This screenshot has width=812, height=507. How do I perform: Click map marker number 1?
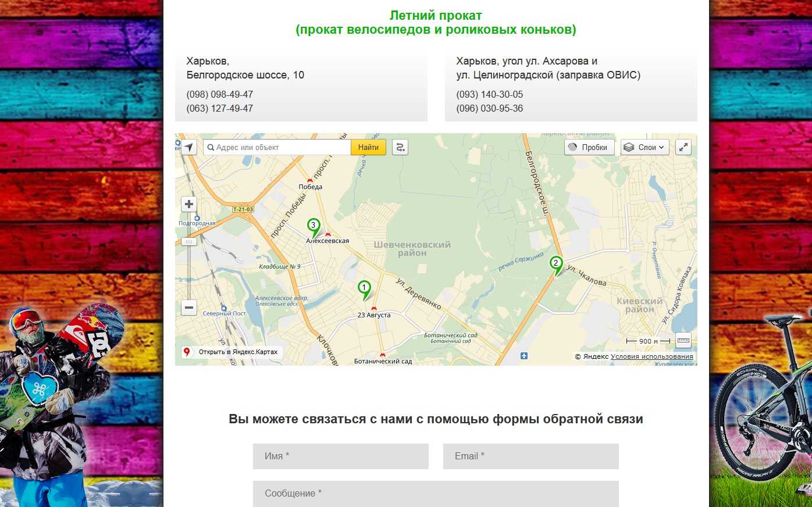[364, 288]
